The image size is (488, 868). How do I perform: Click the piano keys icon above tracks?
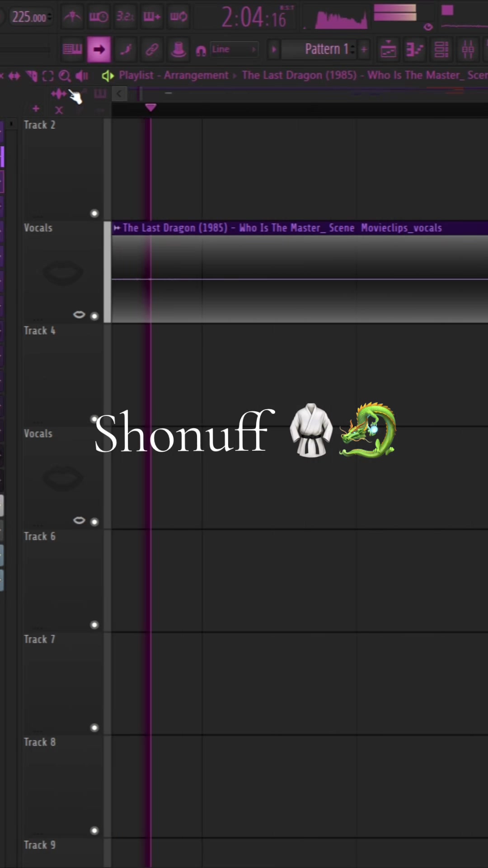coord(100,94)
